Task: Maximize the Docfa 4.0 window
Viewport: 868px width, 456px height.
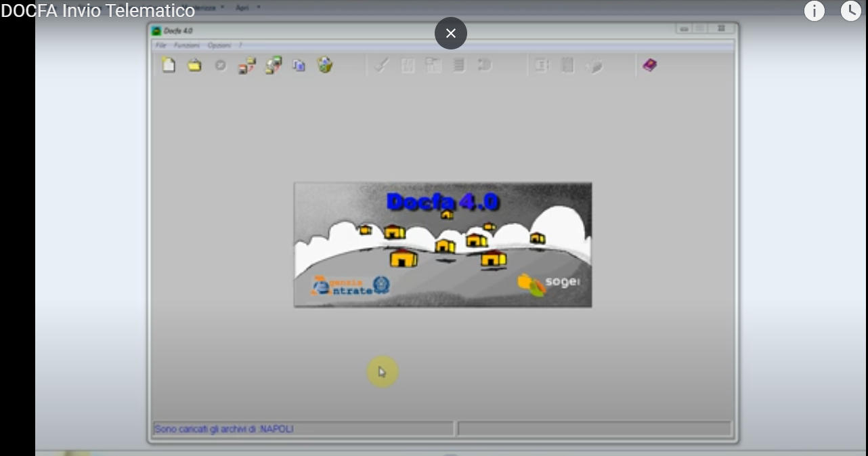Action: pyautogui.click(x=700, y=28)
